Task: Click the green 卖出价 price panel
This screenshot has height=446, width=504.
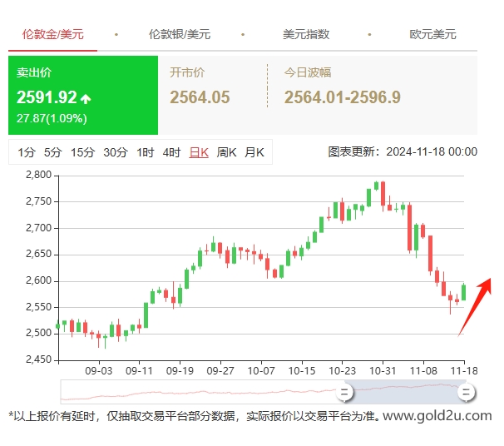Action: (82, 96)
